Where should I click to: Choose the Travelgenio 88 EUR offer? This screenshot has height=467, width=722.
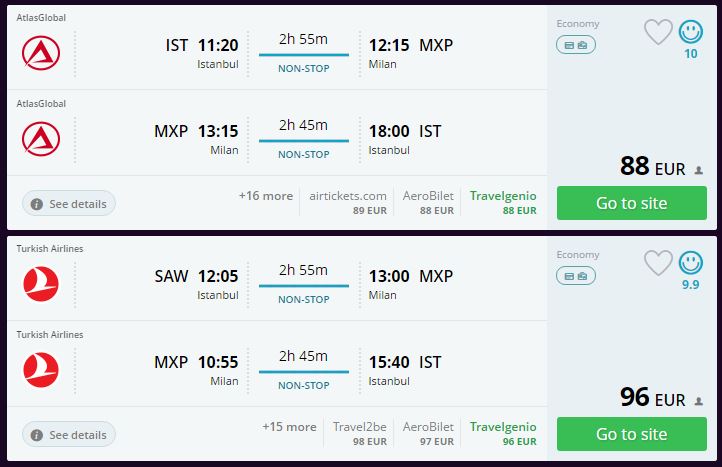click(x=503, y=202)
